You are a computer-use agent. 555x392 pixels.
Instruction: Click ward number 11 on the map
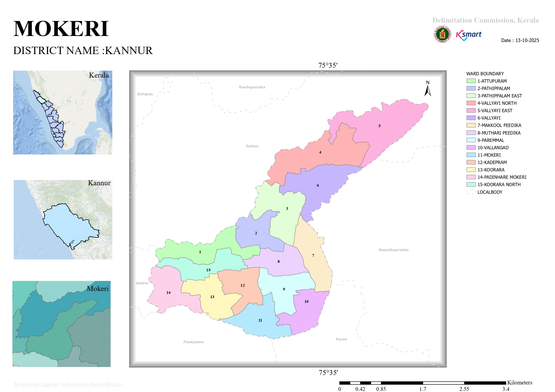(x=260, y=320)
